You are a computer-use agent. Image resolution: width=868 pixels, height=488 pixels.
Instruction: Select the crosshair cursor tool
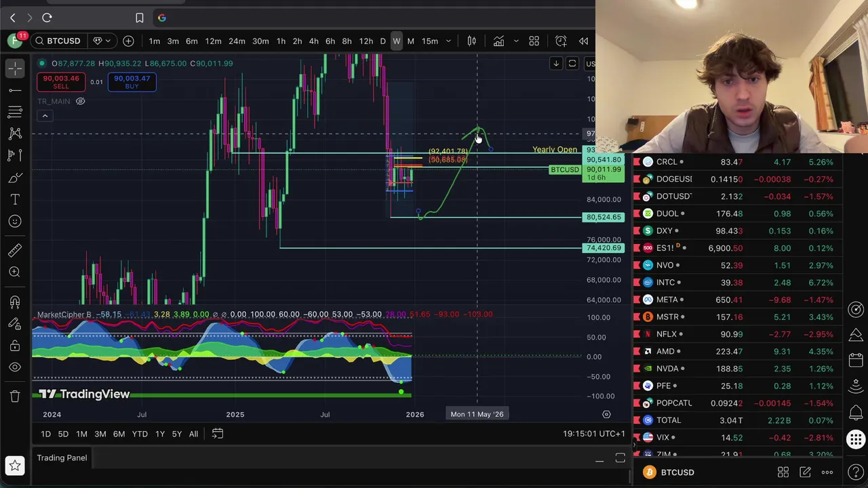pyautogui.click(x=15, y=68)
